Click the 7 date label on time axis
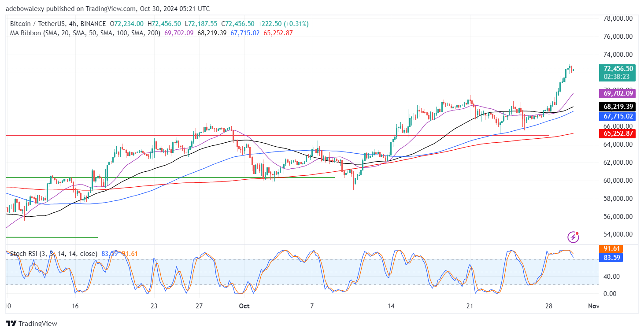The width and height of the screenshot is (644, 333). pos(312,306)
